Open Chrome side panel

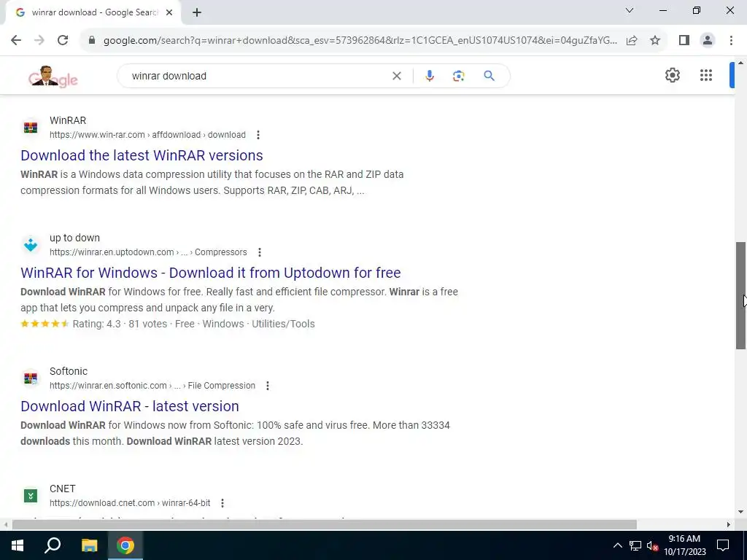click(x=684, y=40)
